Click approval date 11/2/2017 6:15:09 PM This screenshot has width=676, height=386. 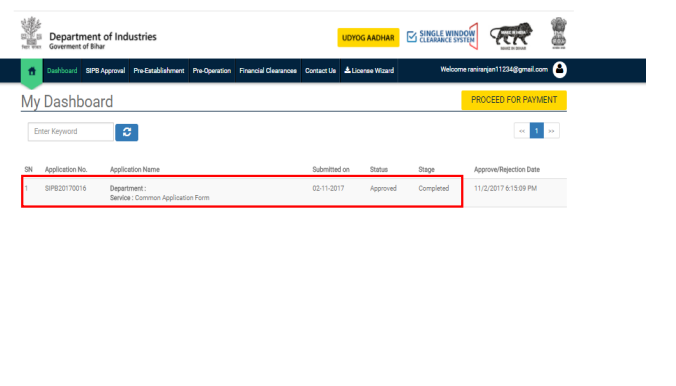click(x=505, y=188)
